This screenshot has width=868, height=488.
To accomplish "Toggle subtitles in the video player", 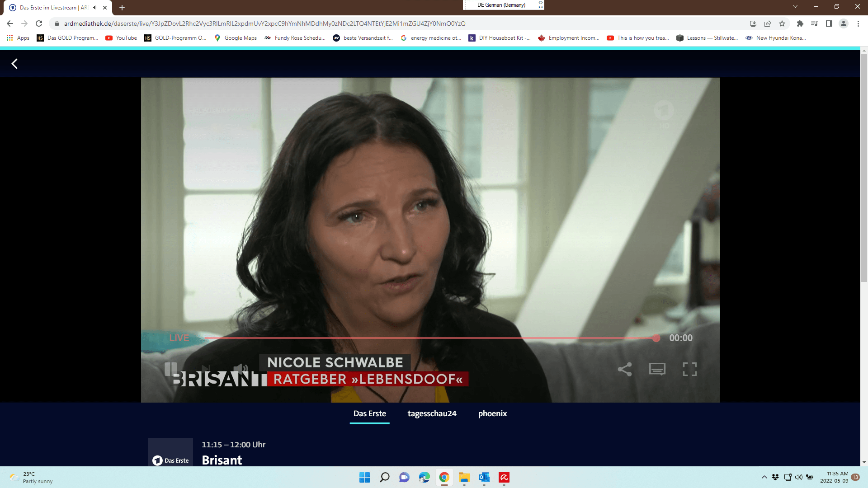I will [657, 369].
